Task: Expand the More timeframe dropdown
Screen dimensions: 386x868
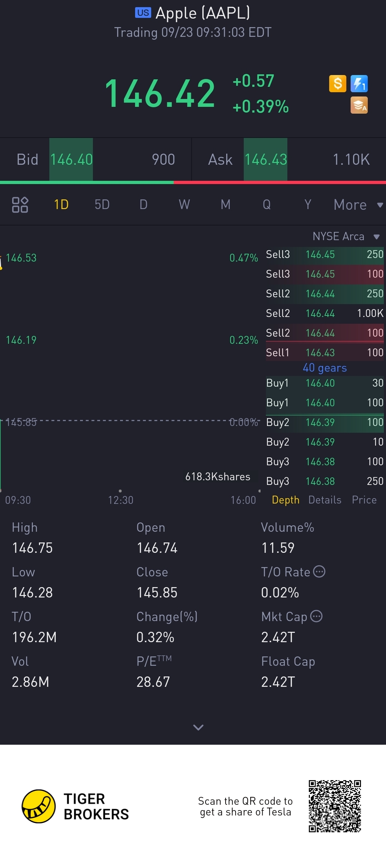Action: [358, 205]
